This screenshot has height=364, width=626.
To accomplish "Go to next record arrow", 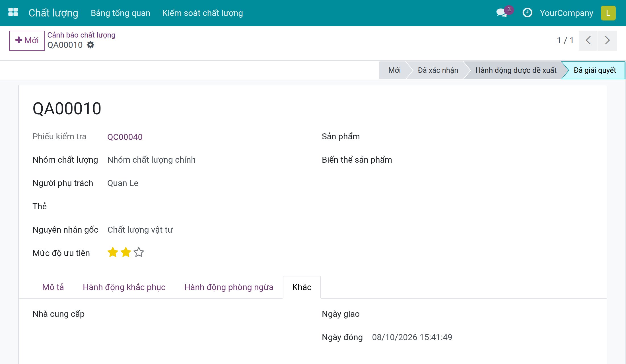I will tap(608, 40).
